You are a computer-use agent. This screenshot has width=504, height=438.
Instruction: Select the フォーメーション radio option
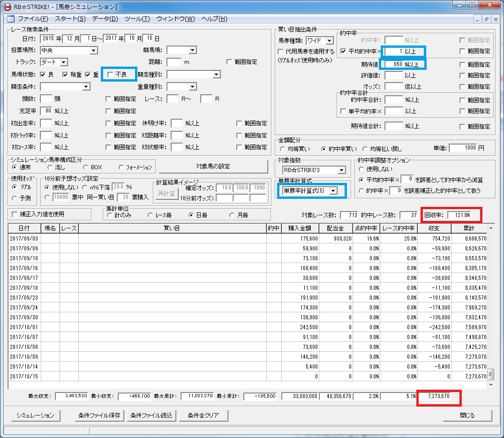[x=121, y=167]
